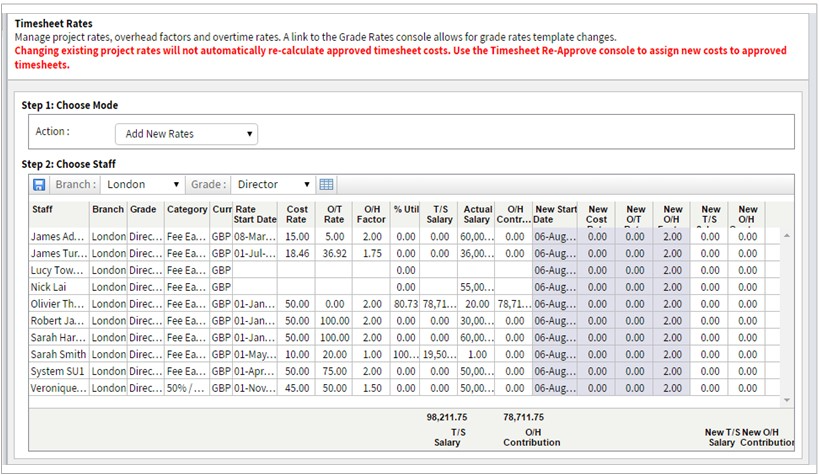Click James Tur... O/T rate 36.92
This screenshot has width=820, height=475.
point(335,254)
